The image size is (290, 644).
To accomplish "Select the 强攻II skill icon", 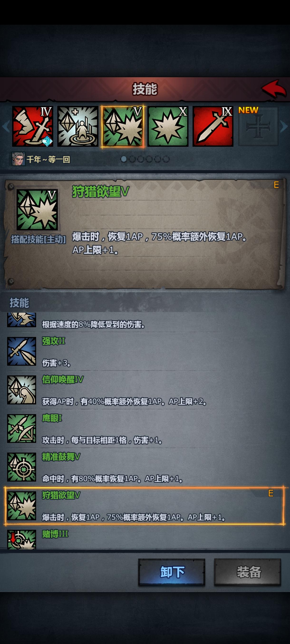I will click(22, 351).
